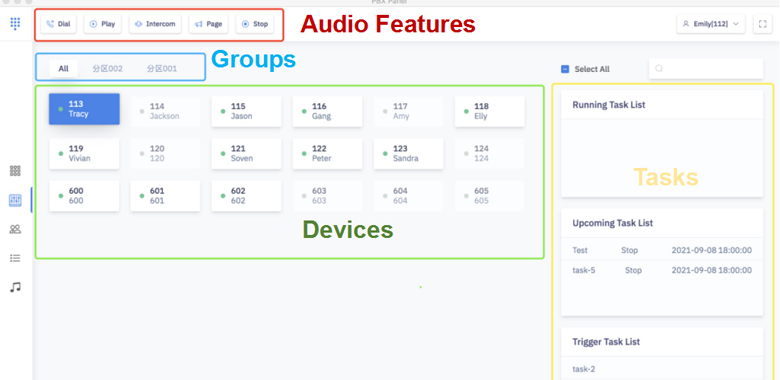Screen dimensions: 780x380
Task: Select device 120
Action: (165, 154)
